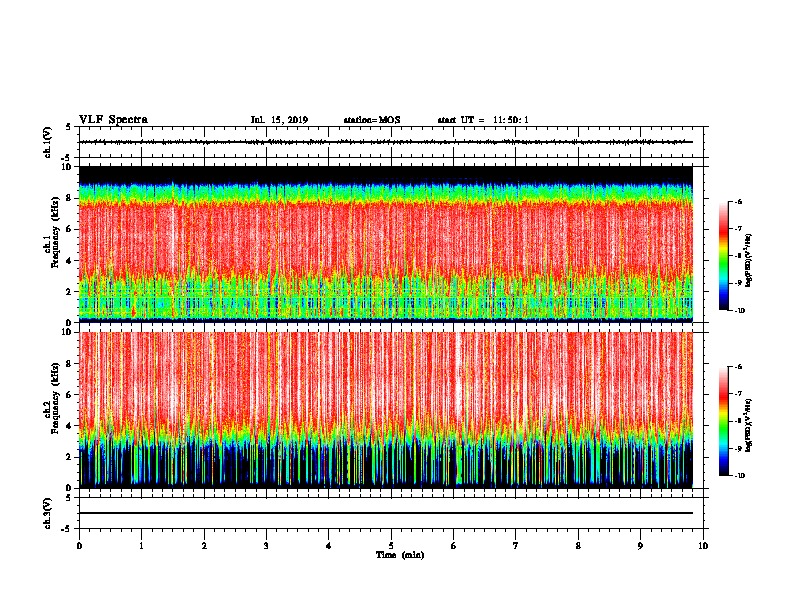Click the flat ch.3 voltage trace line

[386, 513]
